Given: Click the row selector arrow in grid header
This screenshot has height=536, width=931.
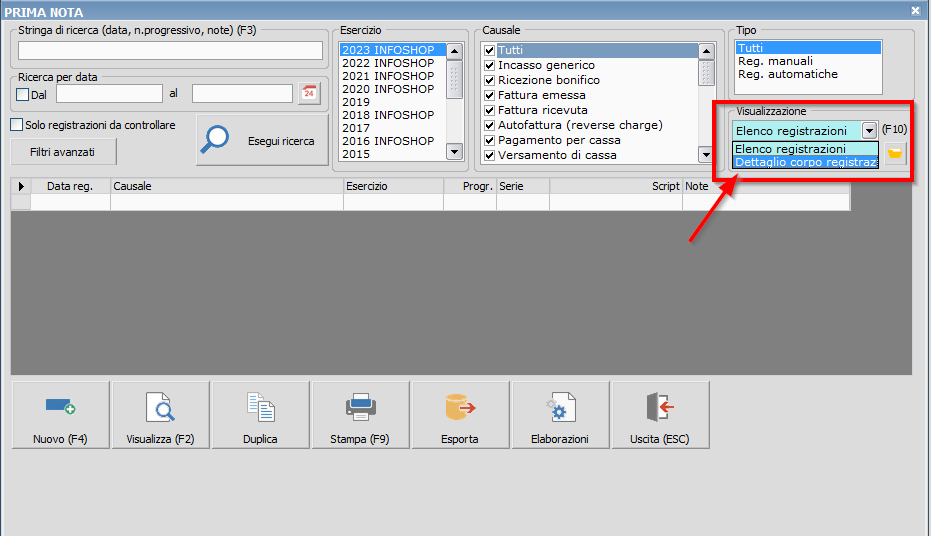Looking at the screenshot, I should (21, 186).
